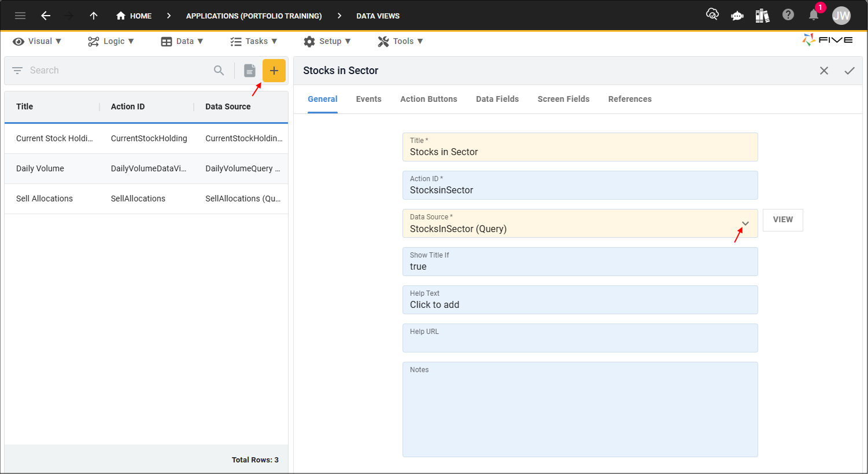Sort by the Data Source column header
868x474 pixels.
pos(228,106)
